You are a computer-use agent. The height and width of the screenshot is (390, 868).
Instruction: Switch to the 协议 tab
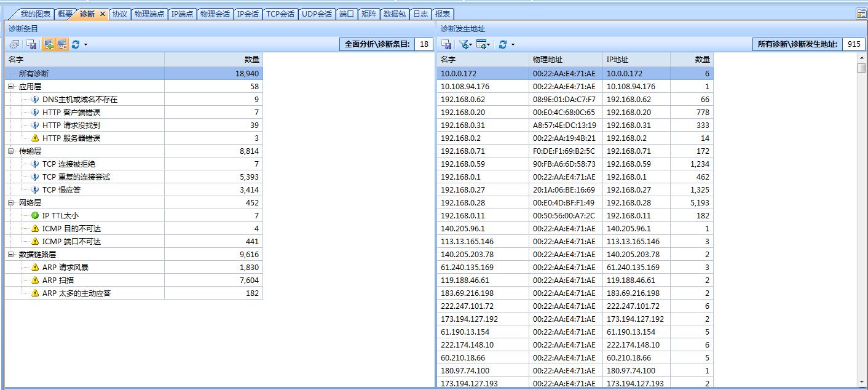119,14
